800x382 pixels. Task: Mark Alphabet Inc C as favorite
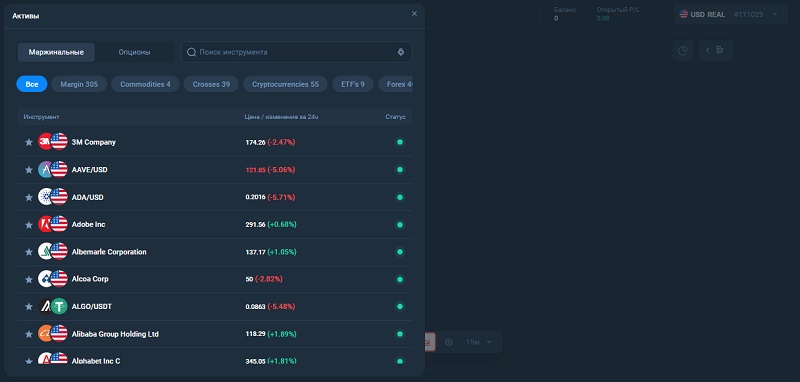point(29,361)
